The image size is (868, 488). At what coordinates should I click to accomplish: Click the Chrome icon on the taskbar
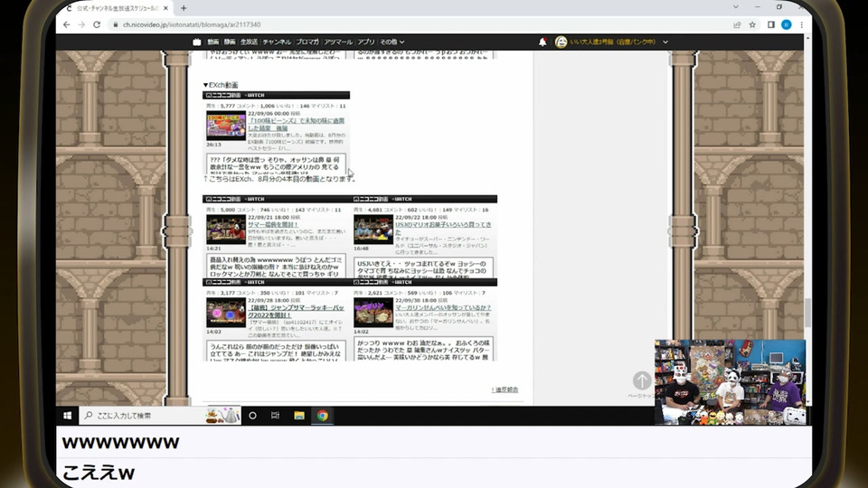[x=323, y=416]
